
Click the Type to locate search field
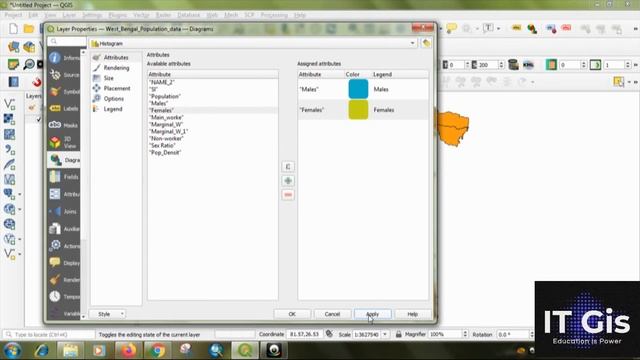click(49, 335)
